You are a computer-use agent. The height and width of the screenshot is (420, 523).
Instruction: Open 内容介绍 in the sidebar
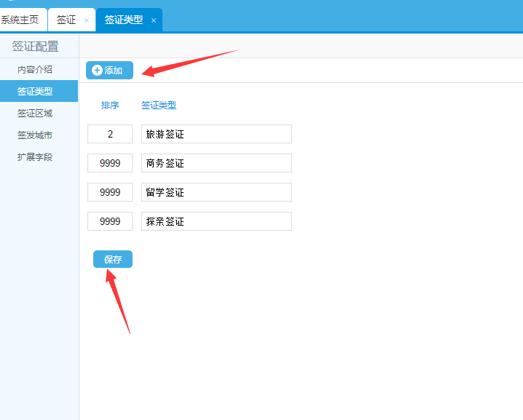point(35,70)
